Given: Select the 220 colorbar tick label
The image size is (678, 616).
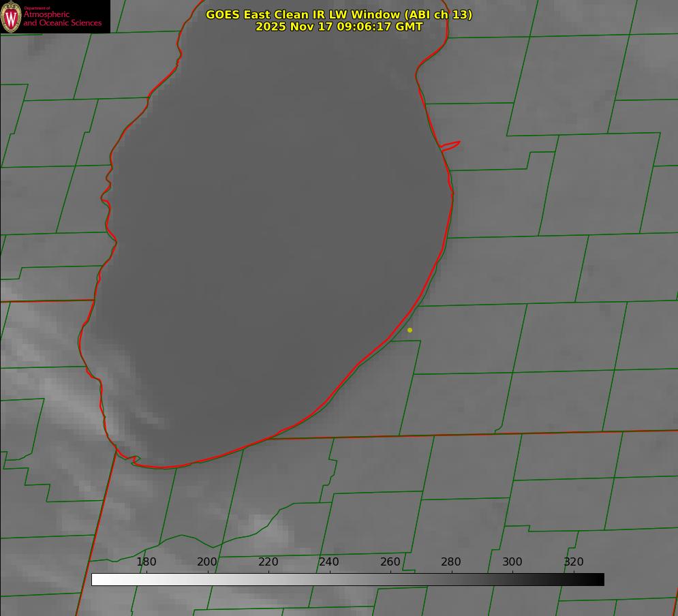Looking at the screenshot, I should (268, 562).
